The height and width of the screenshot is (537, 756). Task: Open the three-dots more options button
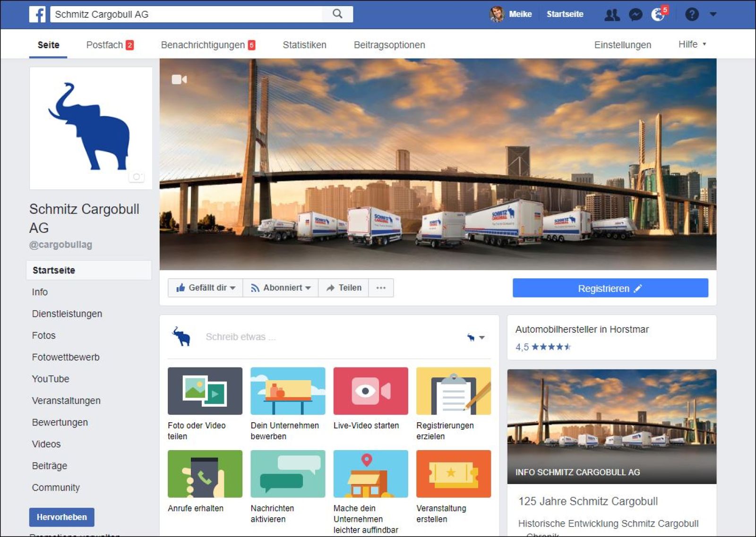pyautogui.click(x=381, y=288)
